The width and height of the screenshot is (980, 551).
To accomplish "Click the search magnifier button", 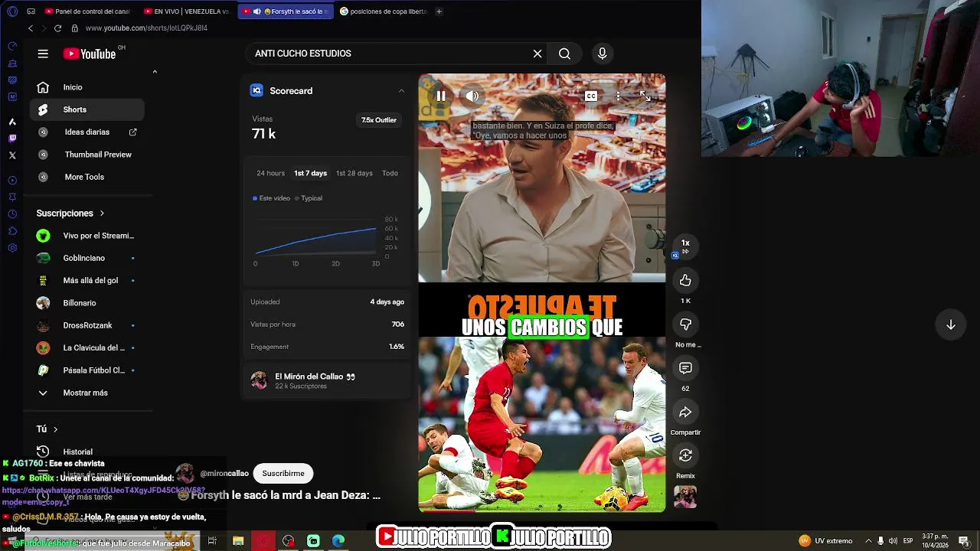I will pos(564,54).
